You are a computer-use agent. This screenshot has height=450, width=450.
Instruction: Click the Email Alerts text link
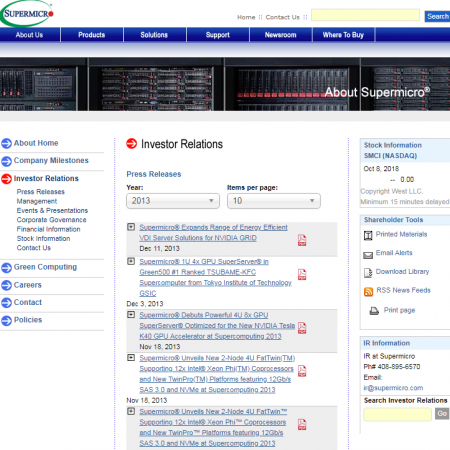[394, 253]
